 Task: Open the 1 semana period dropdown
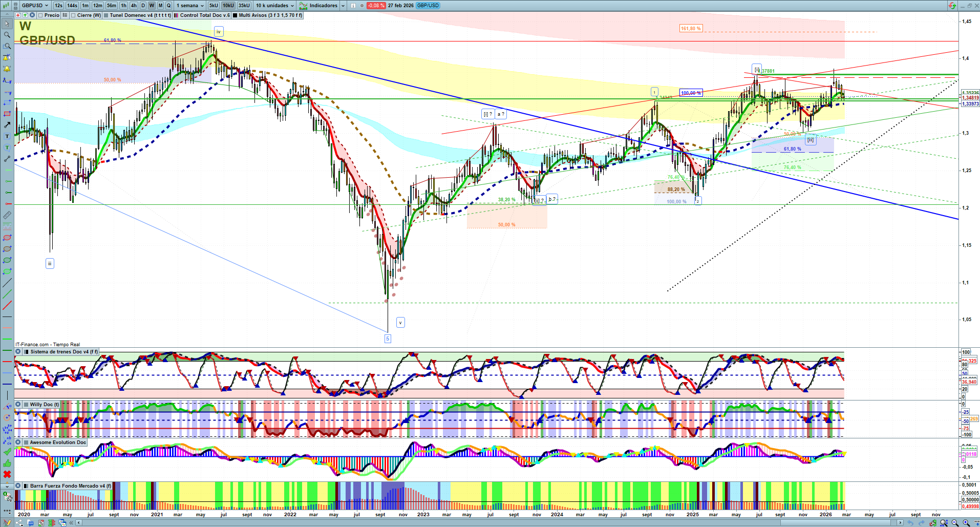[190, 6]
